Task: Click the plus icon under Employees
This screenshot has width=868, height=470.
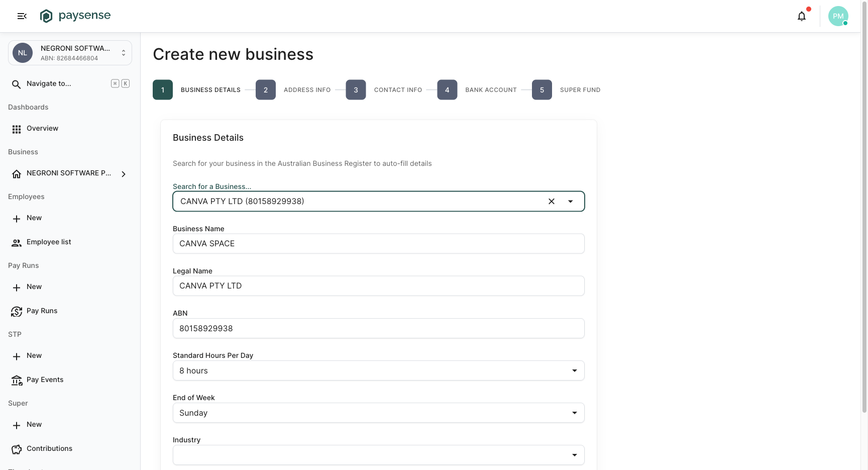Action: coord(17,219)
